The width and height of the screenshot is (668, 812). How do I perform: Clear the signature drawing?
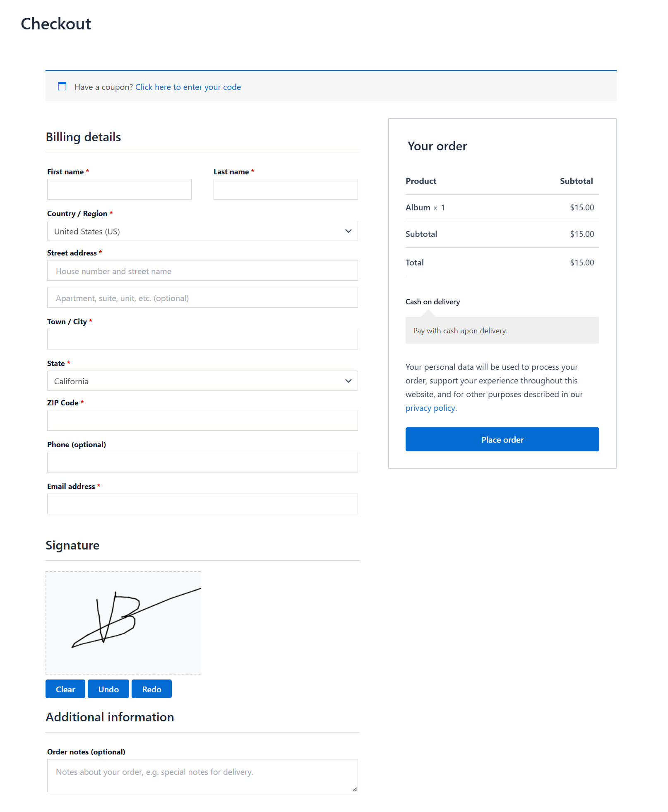pyautogui.click(x=65, y=689)
